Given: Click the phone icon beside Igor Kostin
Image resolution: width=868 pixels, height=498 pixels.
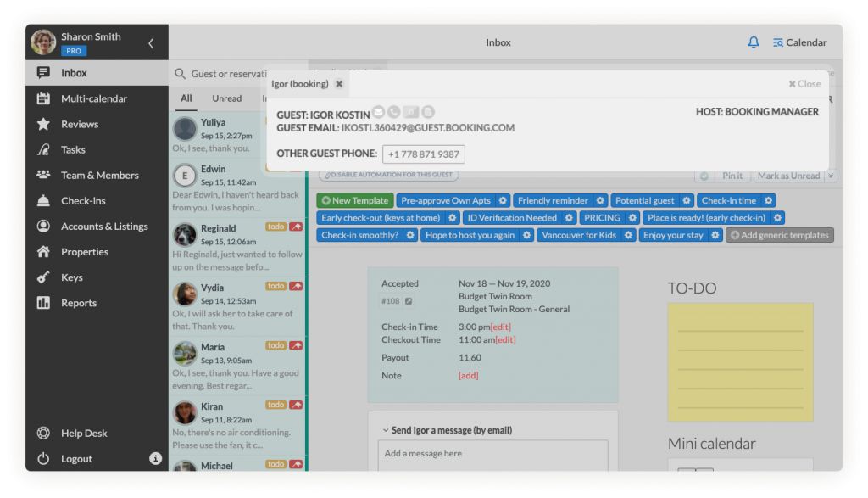Looking at the screenshot, I should coord(394,112).
